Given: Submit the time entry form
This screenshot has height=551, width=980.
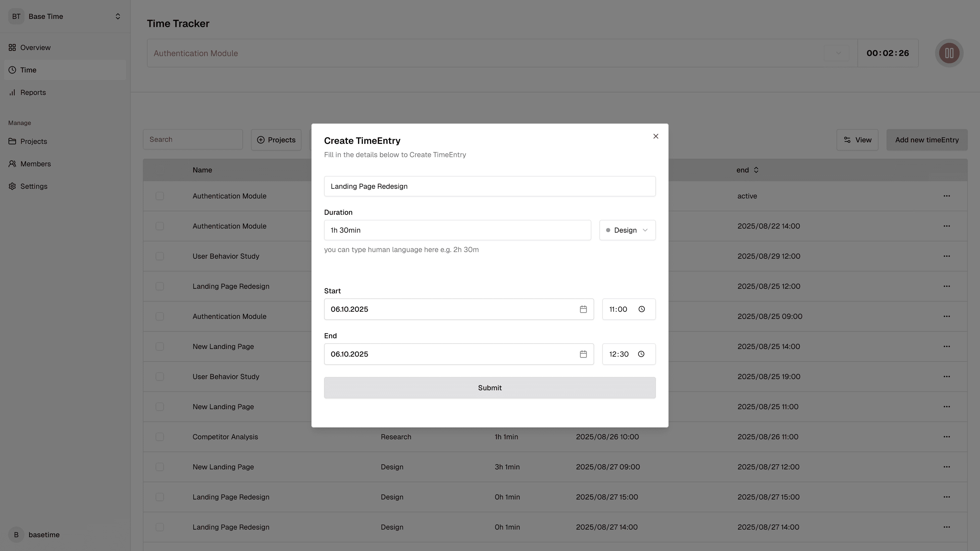Looking at the screenshot, I should click(490, 388).
